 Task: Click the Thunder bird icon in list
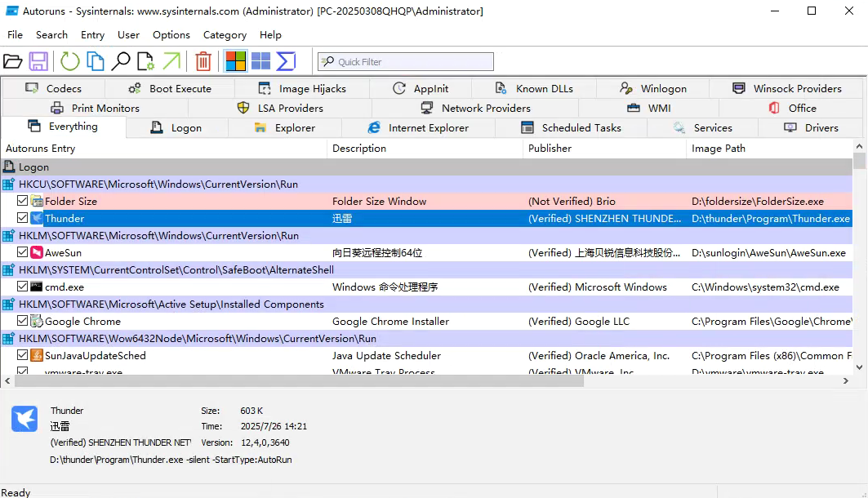[37, 219]
